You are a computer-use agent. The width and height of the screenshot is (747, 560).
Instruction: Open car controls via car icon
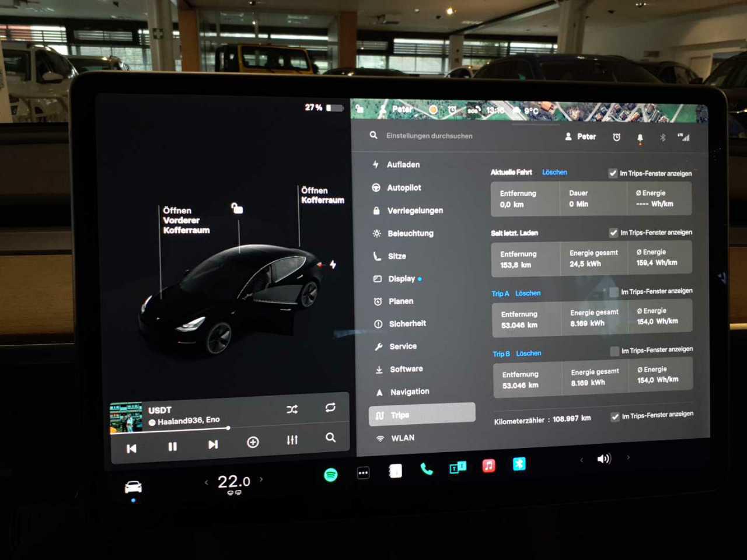[133, 487]
